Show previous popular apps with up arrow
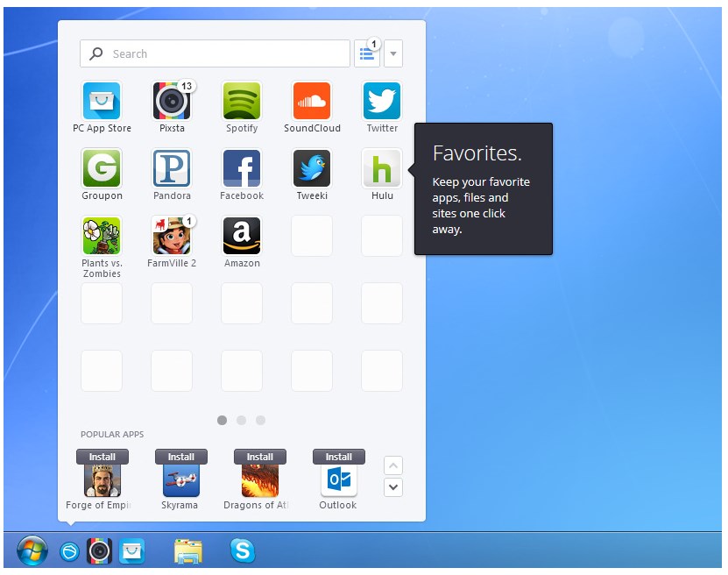 point(393,465)
